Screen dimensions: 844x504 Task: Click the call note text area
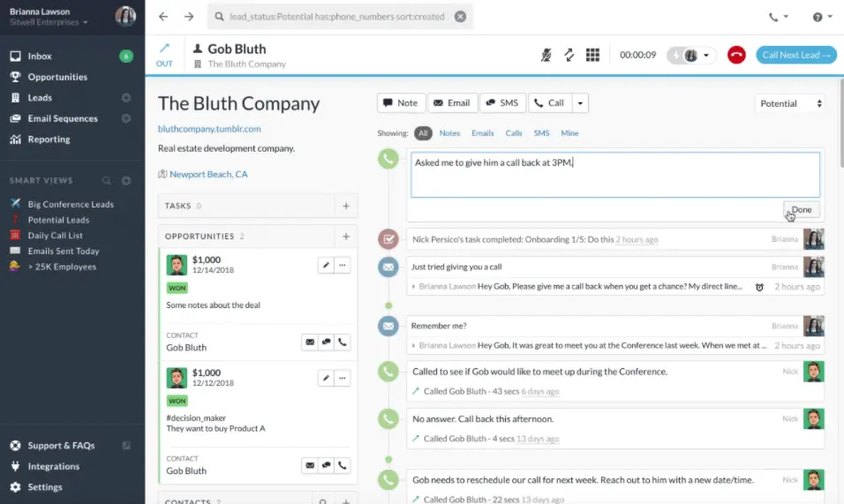[x=615, y=175]
